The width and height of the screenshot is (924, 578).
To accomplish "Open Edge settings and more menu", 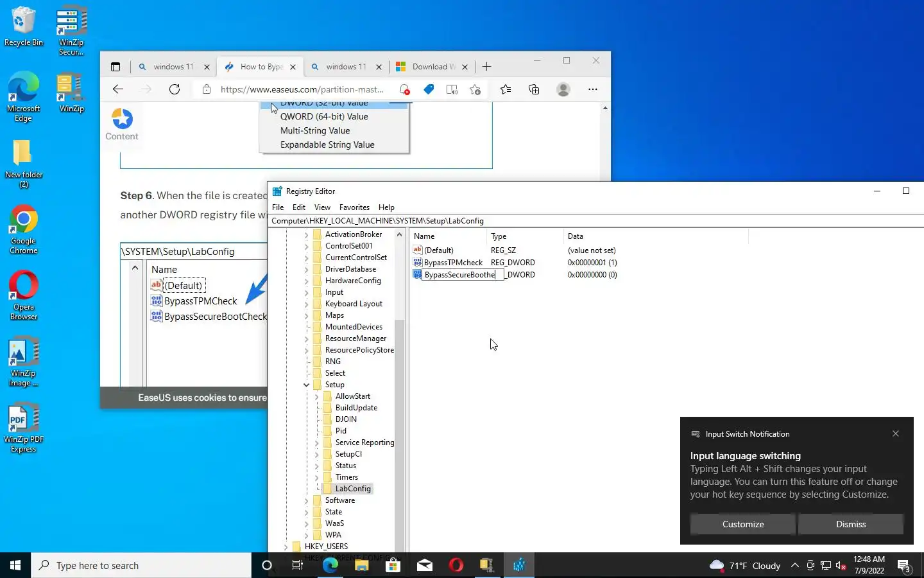I will coord(593,89).
